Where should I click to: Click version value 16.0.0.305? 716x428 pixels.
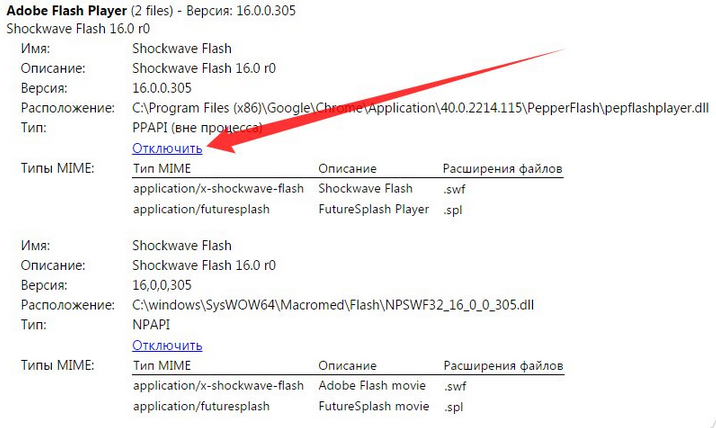tap(162, 88)
